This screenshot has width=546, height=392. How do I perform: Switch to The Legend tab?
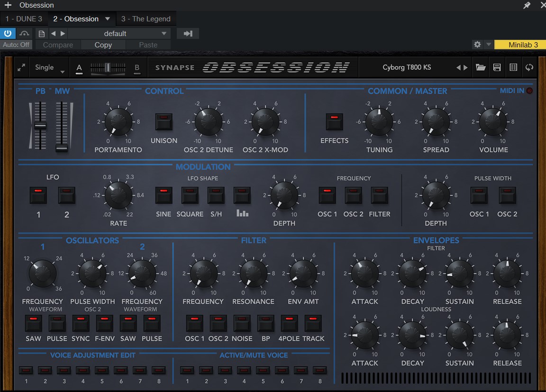[x=146, y=19]
